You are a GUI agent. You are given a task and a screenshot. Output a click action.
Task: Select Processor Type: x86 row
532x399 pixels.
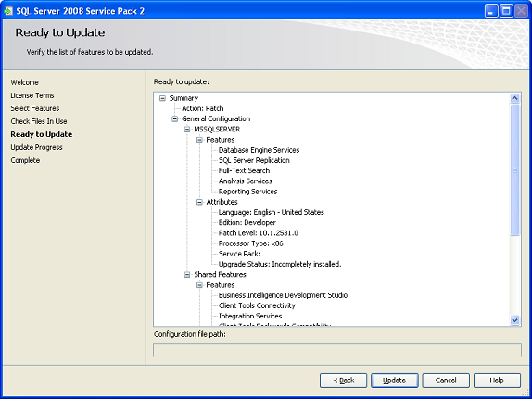pos(251,243)
